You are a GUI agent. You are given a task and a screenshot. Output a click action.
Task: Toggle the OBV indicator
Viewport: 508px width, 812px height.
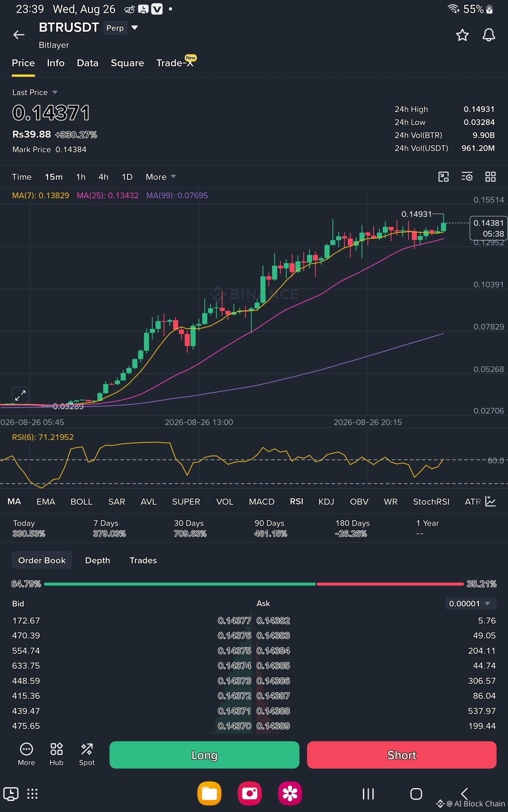[359, 501]
